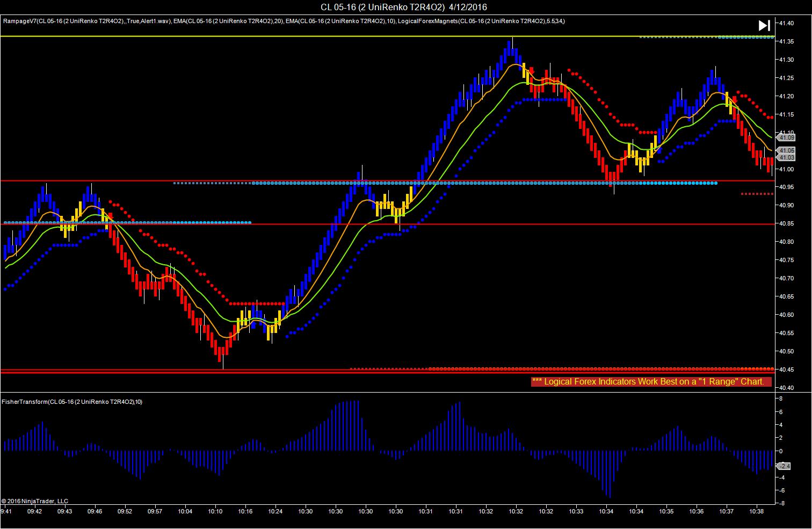Click the 10:04 time axis label

click(185, 512)
